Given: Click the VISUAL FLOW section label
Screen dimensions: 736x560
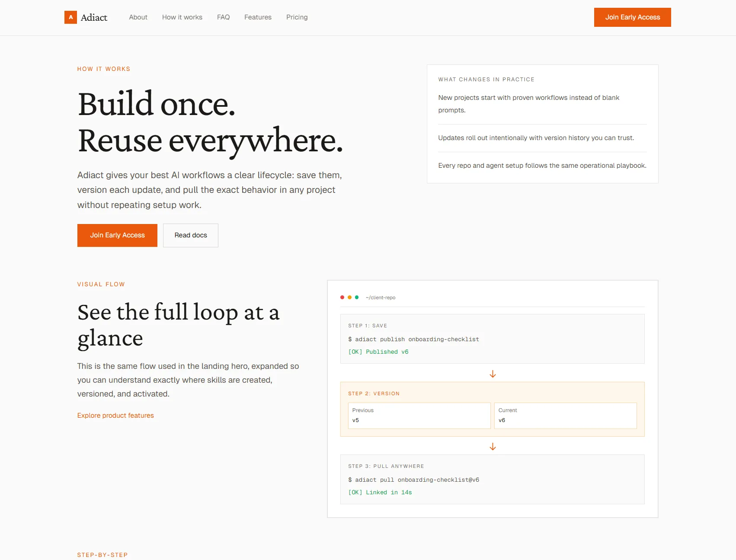Looking at the screenshot, I should pyautogui.click(x=101, y=285).
